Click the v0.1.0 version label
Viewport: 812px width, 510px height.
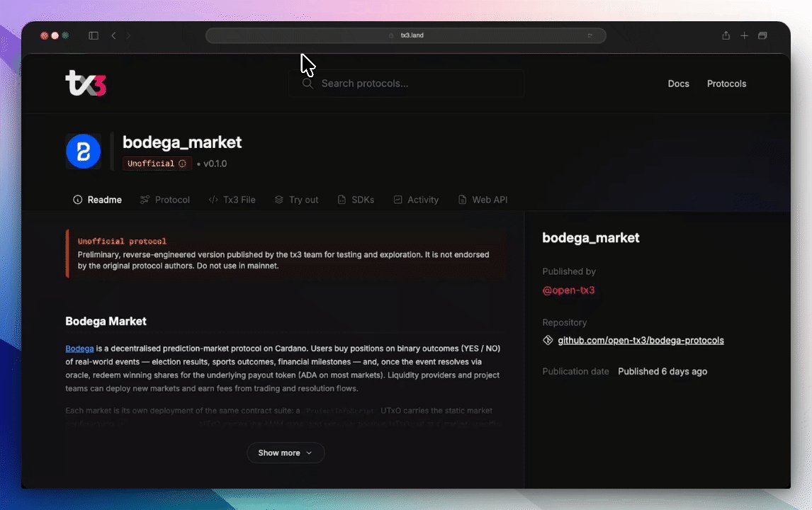point(215,164)
